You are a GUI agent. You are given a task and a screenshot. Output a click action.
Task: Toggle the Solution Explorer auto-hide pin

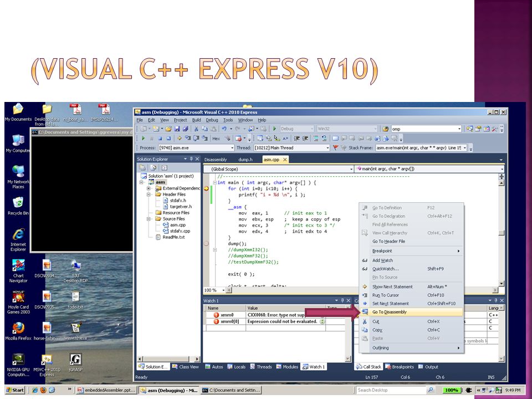(x=191, y=159)
